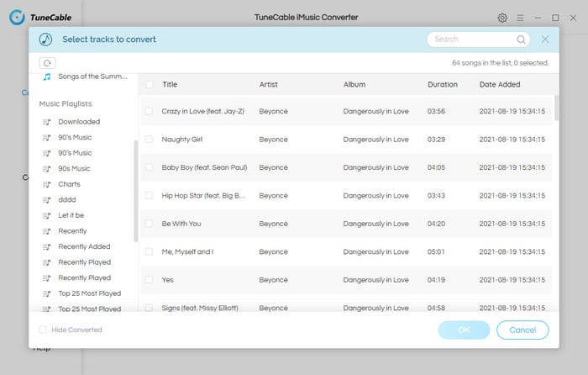Check the Me, Myself and I track
This screenshot has width=588, height=375.
coord(149,251)
